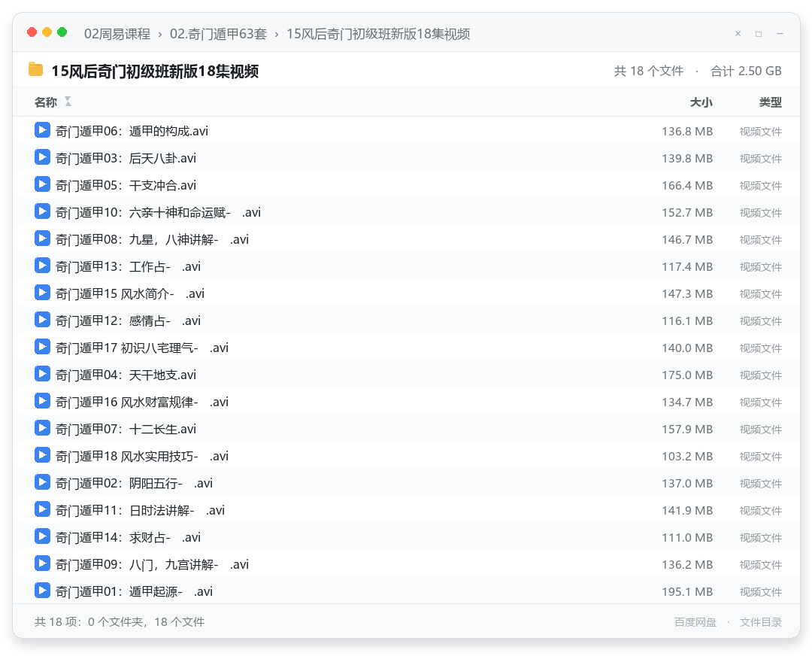Sort files by 大小 column

click(701, 102)
